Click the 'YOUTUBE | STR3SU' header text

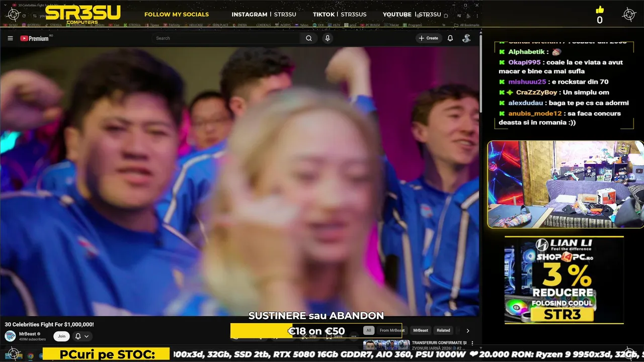(412, 15)
